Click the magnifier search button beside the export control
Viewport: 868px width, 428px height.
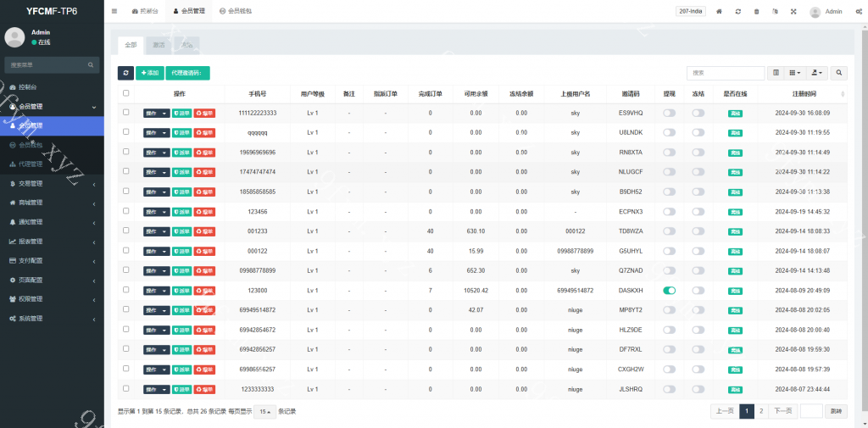pyautogui.click(x=839, y=73)
